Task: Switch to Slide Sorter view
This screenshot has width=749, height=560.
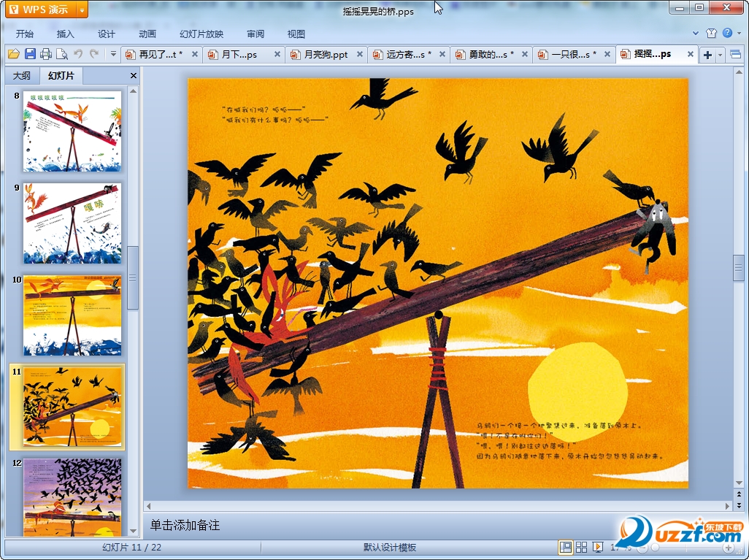Action: pos(581,547)
